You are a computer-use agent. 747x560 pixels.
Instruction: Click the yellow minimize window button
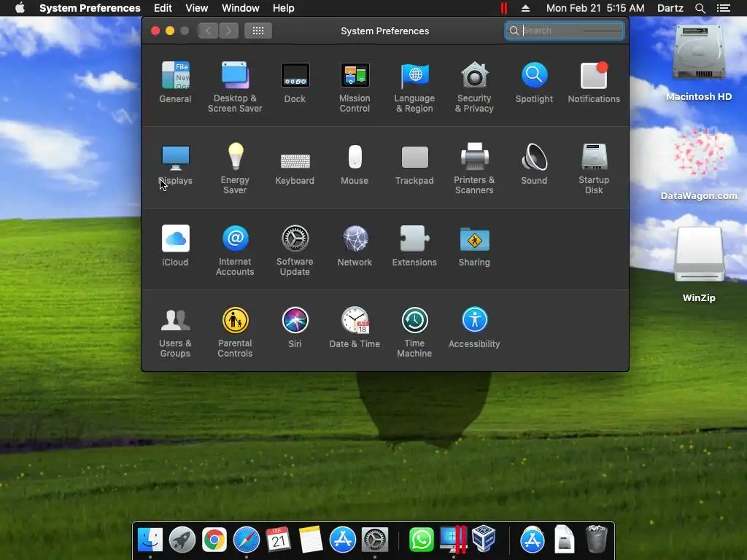coord(170,31)
